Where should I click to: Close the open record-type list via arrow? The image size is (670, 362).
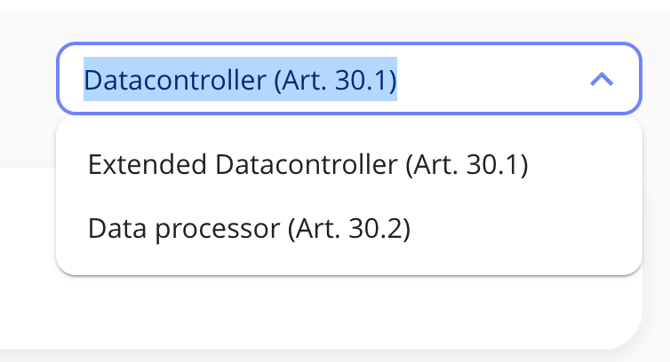click(602, 79)
